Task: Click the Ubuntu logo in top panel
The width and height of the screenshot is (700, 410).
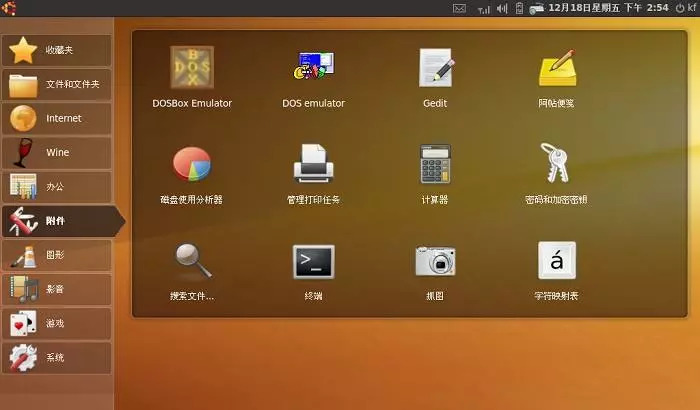Action: pyautogui.click(x=8, y=8)
